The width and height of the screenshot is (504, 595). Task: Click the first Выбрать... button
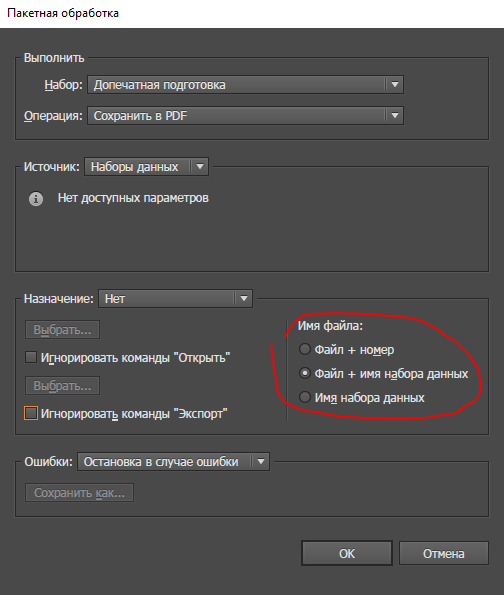click(62, 329)
